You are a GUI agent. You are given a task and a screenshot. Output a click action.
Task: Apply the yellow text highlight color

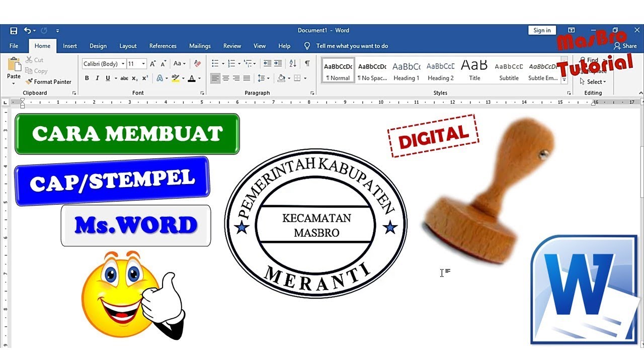tap(175, 78)
